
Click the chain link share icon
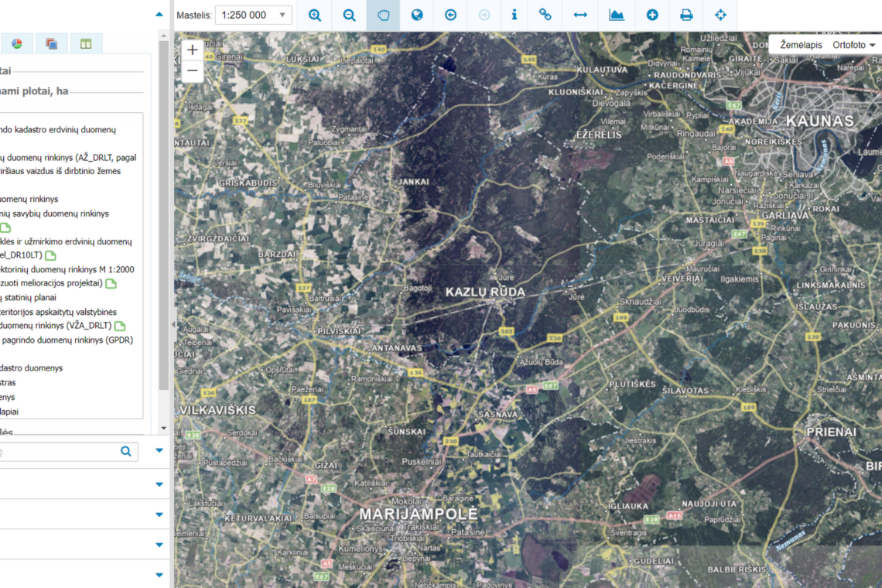(x=545, y=15)
